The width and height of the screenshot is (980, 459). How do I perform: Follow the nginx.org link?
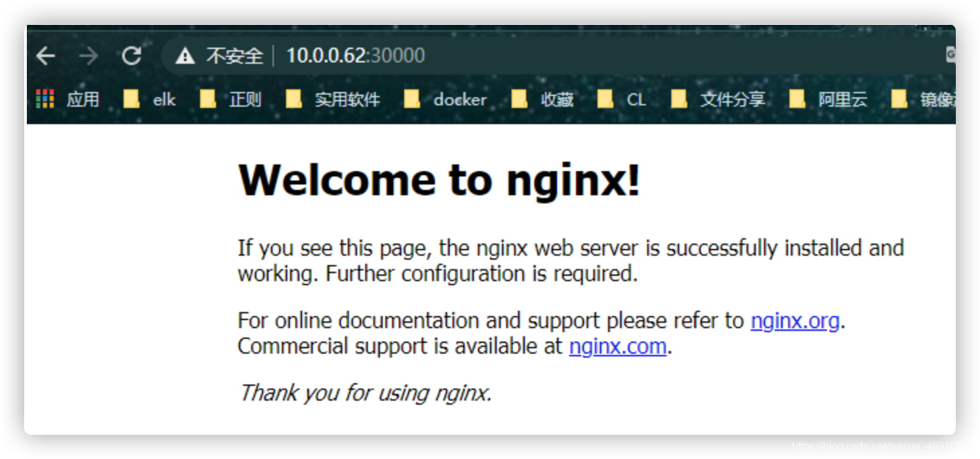[795, 321]
